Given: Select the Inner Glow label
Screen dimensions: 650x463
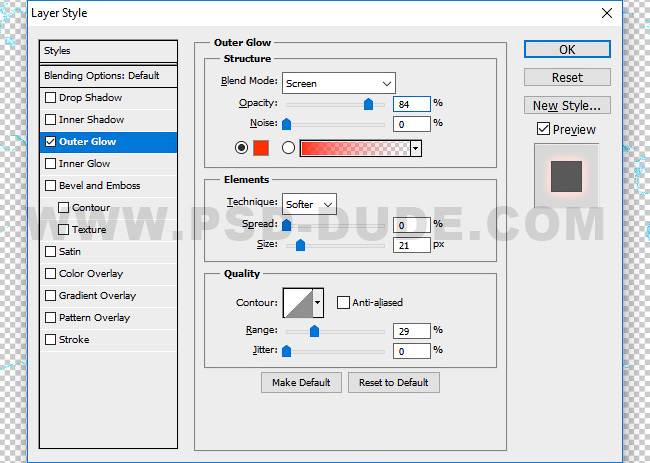Looking at the screenshot, I should click(85, 163).
